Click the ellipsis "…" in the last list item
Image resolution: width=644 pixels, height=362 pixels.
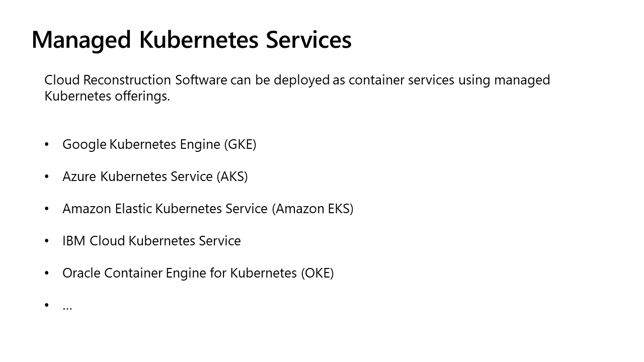coord(67,306)
